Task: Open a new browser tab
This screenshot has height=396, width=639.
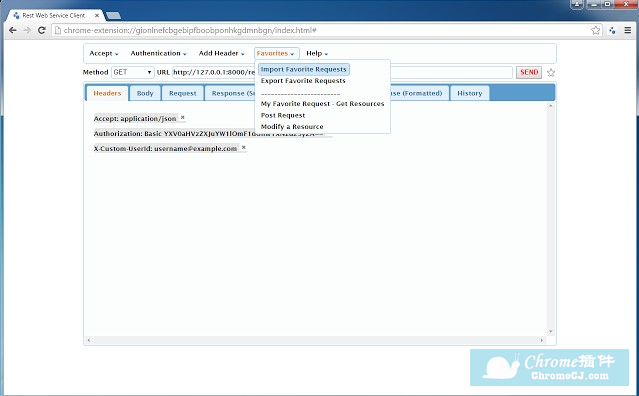Action: 113,15
